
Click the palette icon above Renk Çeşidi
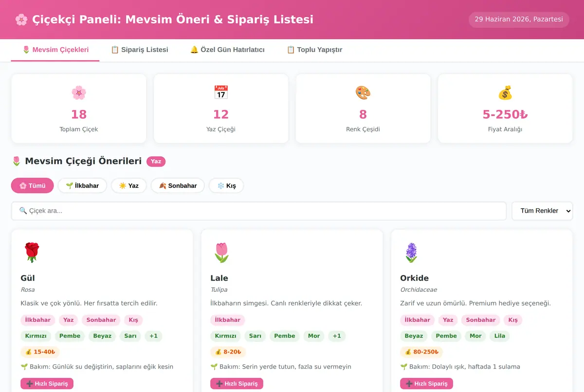[363, 92]
